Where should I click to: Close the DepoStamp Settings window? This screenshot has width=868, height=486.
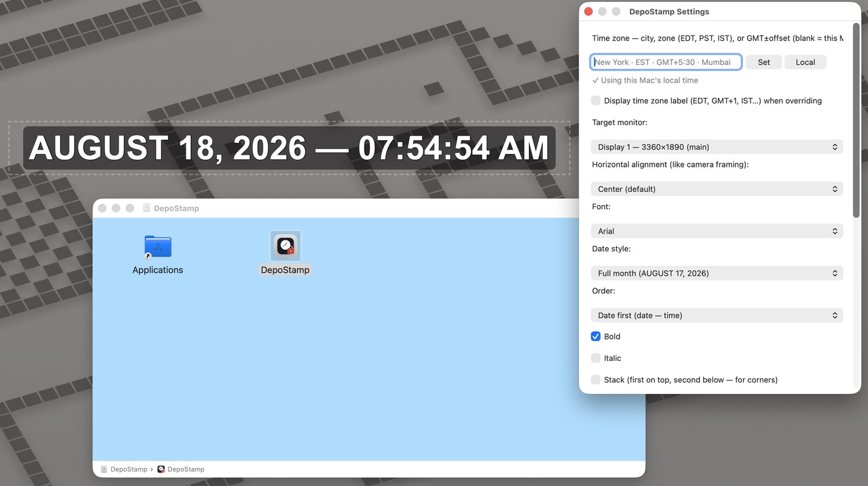point(589,12)
